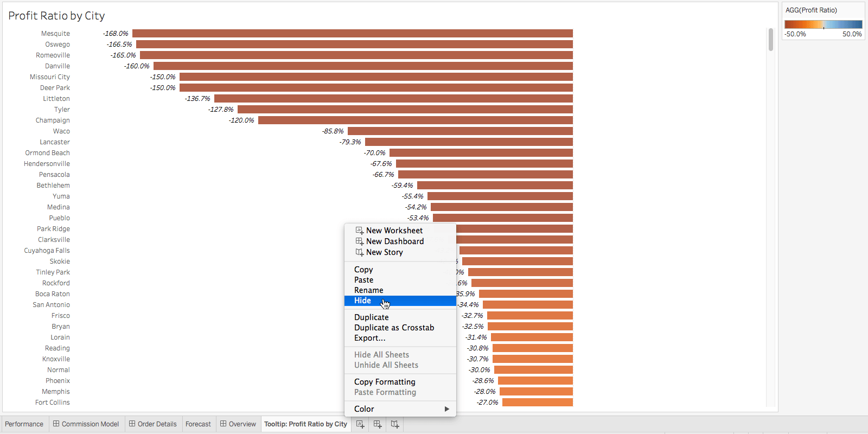The height and width of the screenshot is (434, 868).
Task: Open the Forecast sheet tab
Action: pyautogui.click(x=198, y=424)
